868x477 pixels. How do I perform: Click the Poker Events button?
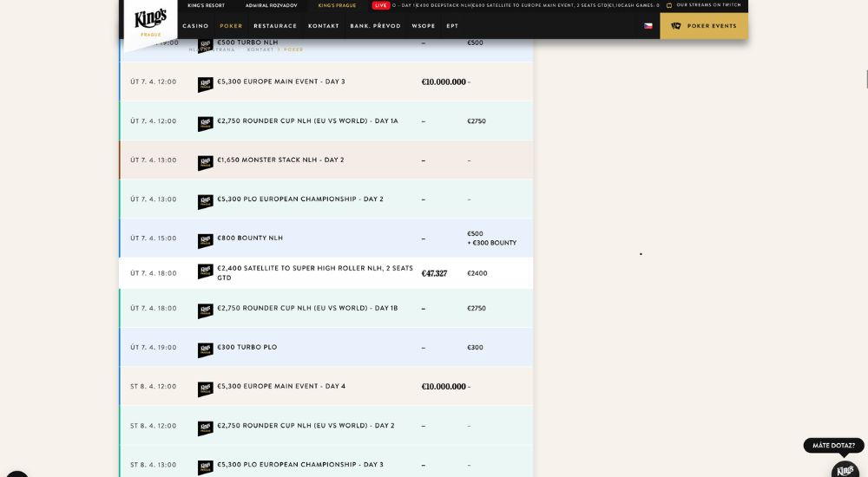pos(704,26)
